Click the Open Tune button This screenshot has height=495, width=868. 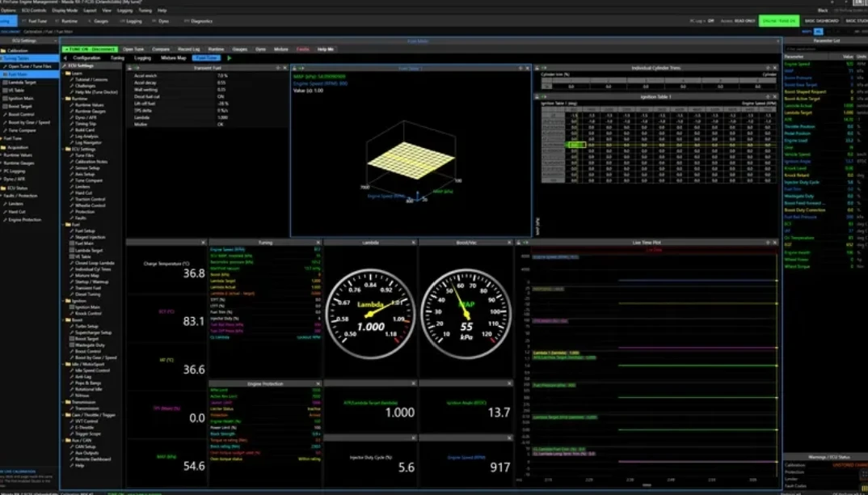(133, 49)
